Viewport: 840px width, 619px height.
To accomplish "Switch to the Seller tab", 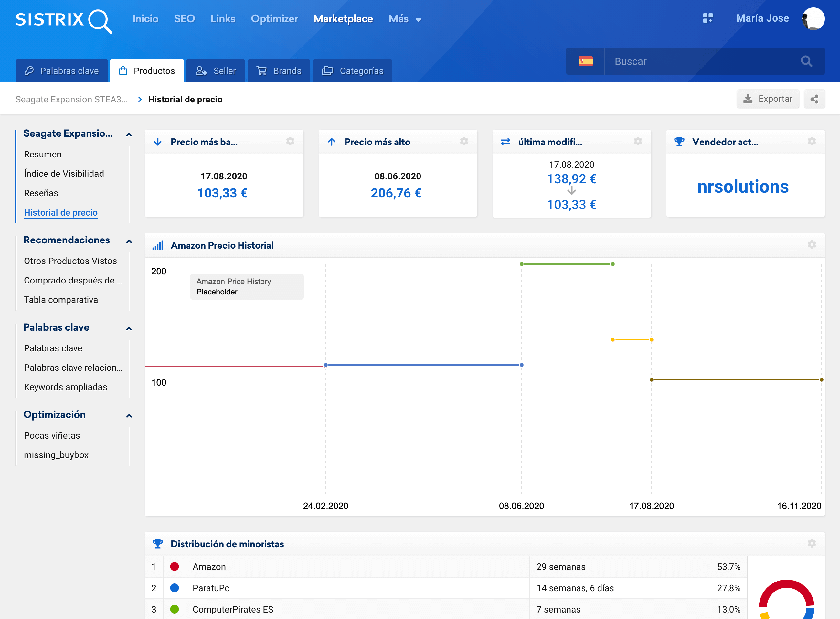I will [x=216, y=71].
